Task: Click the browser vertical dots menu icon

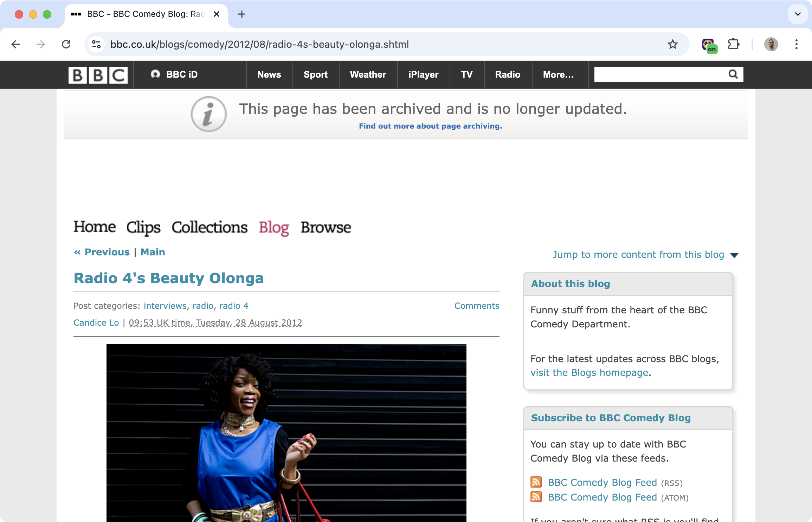Action: coord(797,44)
